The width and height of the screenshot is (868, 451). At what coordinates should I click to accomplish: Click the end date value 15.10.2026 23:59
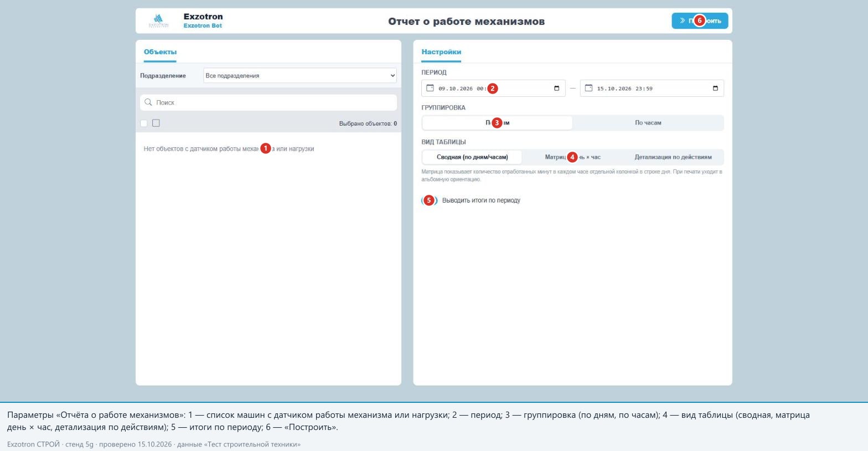click(x=624, y=89)
